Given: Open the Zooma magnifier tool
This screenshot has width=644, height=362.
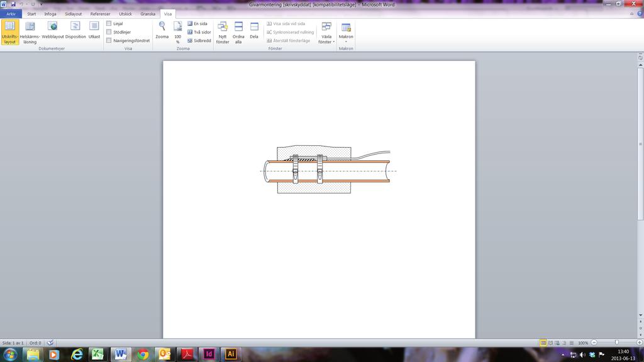Looking at the screenshot, I should 162,30.
